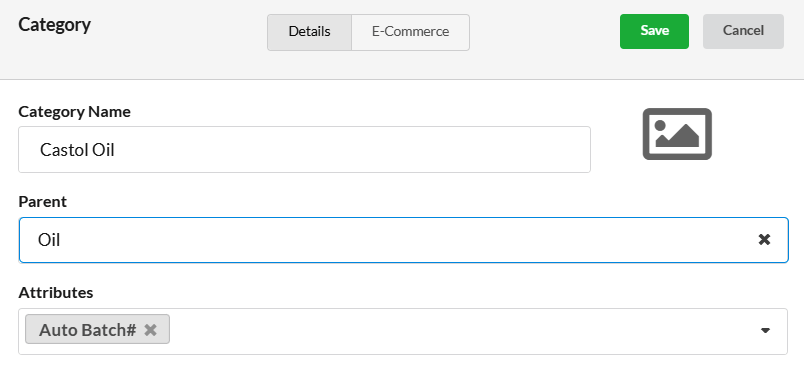Switch to the E-Commerce tab
The height and width of the screenshot is (384, 804).
coord(410,32)
